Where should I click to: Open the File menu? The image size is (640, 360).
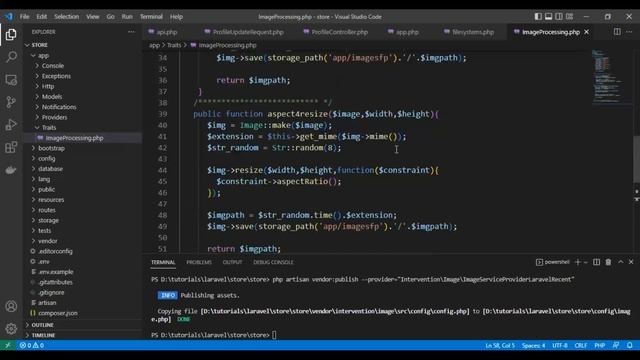pos(24,17)
